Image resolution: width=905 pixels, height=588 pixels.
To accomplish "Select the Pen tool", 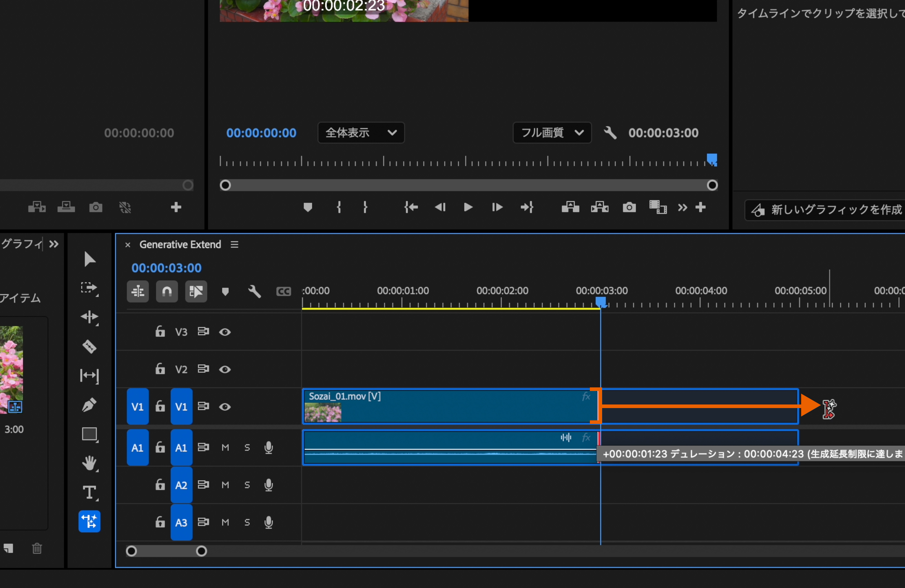I will [x=89, y=405].
